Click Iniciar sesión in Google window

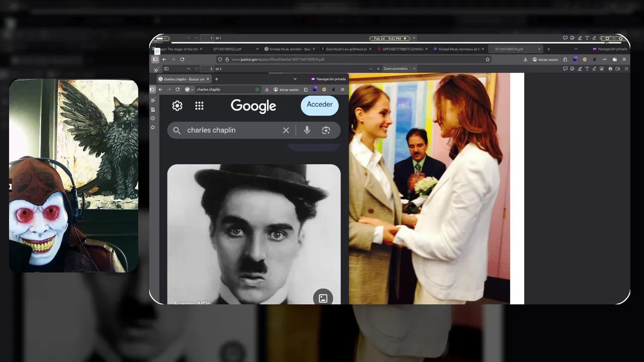click(x=287, y=89)
